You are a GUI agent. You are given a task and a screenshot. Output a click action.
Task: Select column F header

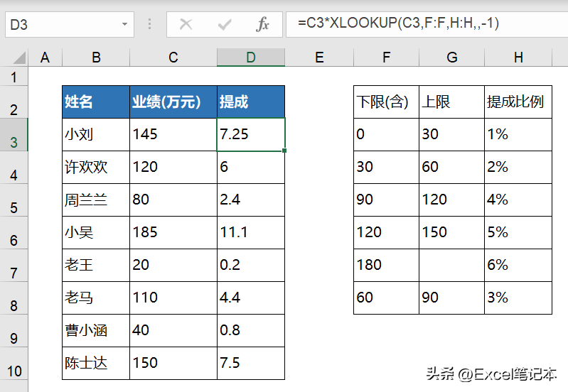coord(386,58)
